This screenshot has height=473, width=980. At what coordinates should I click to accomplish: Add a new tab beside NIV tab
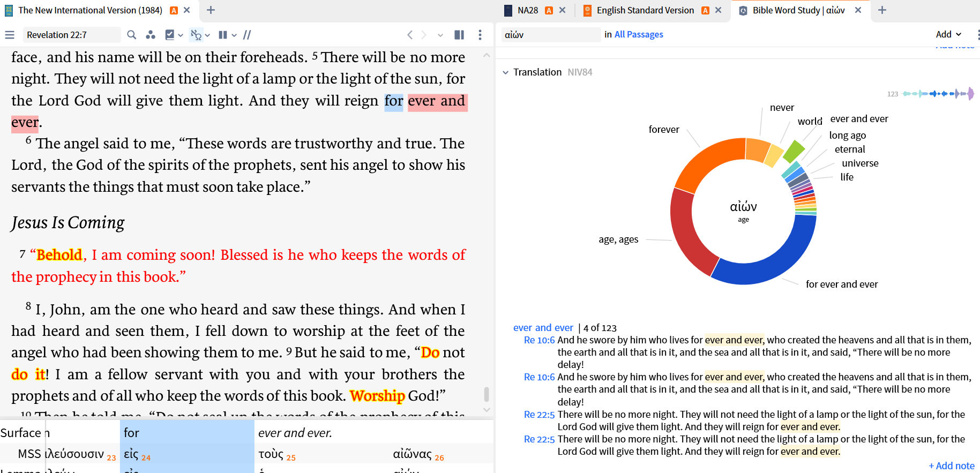(211, 10)
